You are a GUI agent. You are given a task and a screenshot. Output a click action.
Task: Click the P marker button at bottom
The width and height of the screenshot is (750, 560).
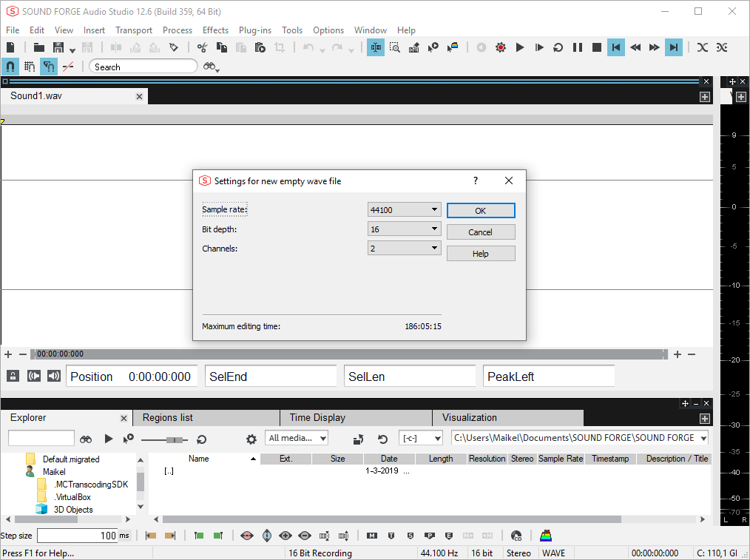tap(430, 536)
